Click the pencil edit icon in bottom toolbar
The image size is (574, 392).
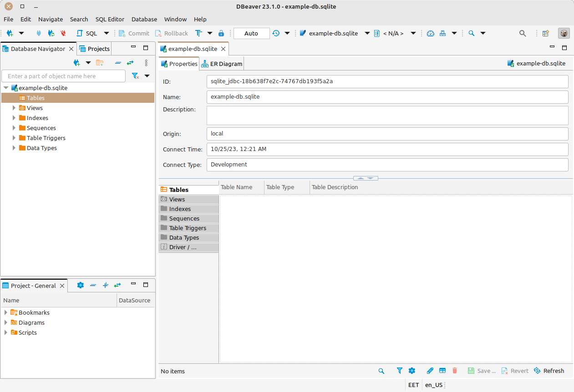pyautogui.click(x=430, y=371)
